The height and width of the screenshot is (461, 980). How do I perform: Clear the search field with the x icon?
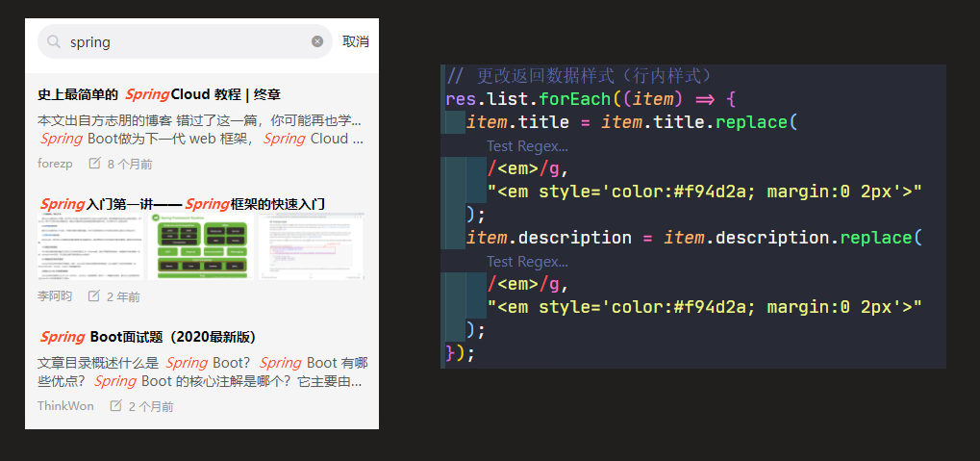click(317, 41)
